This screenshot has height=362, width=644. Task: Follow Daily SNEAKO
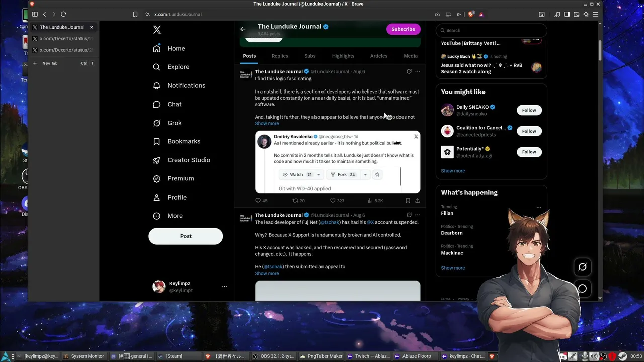point(529,110)
